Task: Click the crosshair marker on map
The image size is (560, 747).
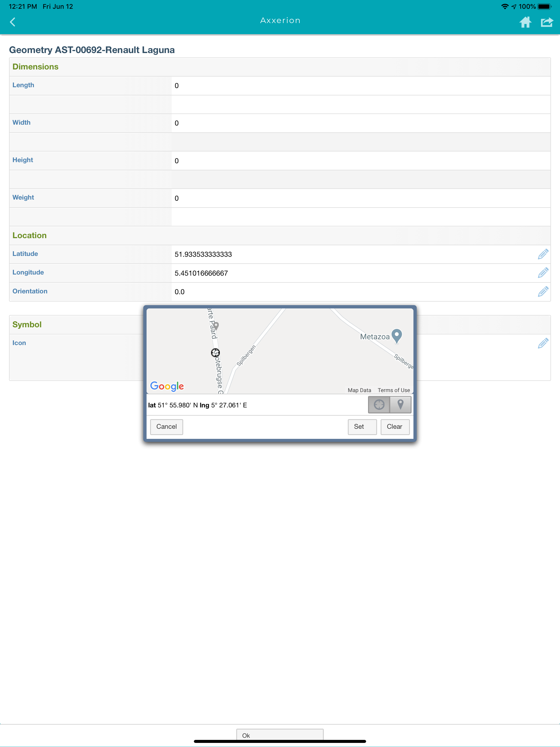Action: point(215,353)
